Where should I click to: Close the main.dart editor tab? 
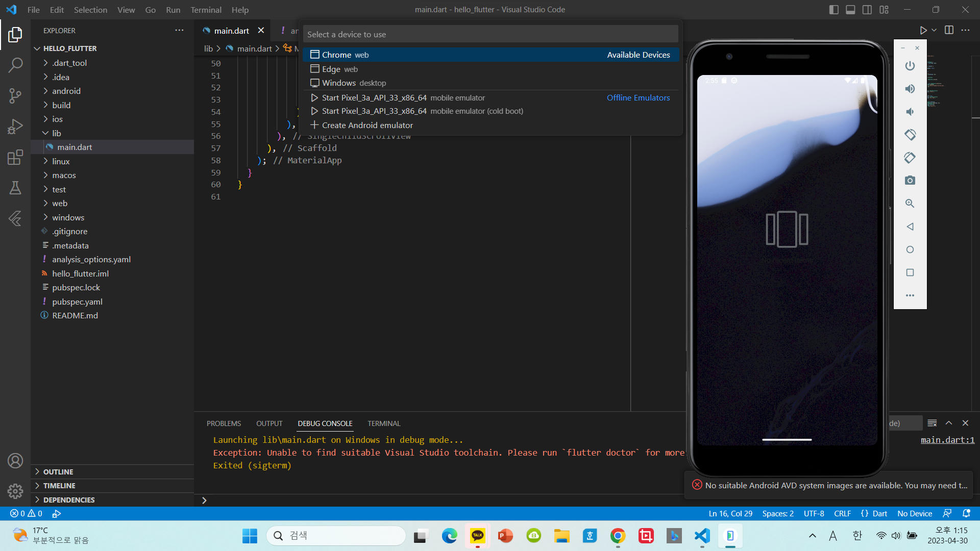point(261,30)
